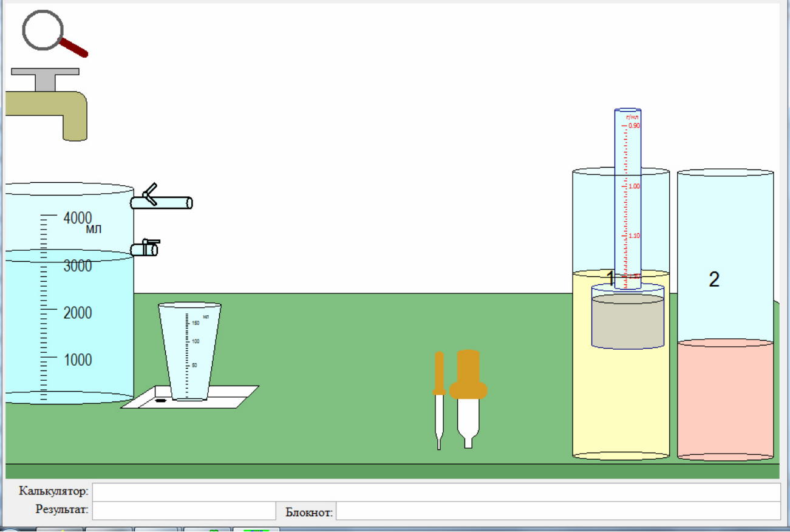Viewport: 790px width, 532px height.
Task: Focus the Калькулятор input field
Action: click(436, 491)
